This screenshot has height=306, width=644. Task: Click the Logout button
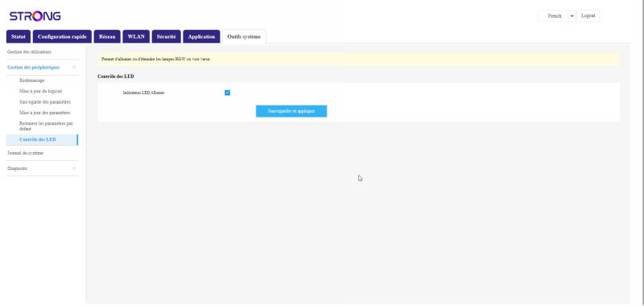click(588, 16)
